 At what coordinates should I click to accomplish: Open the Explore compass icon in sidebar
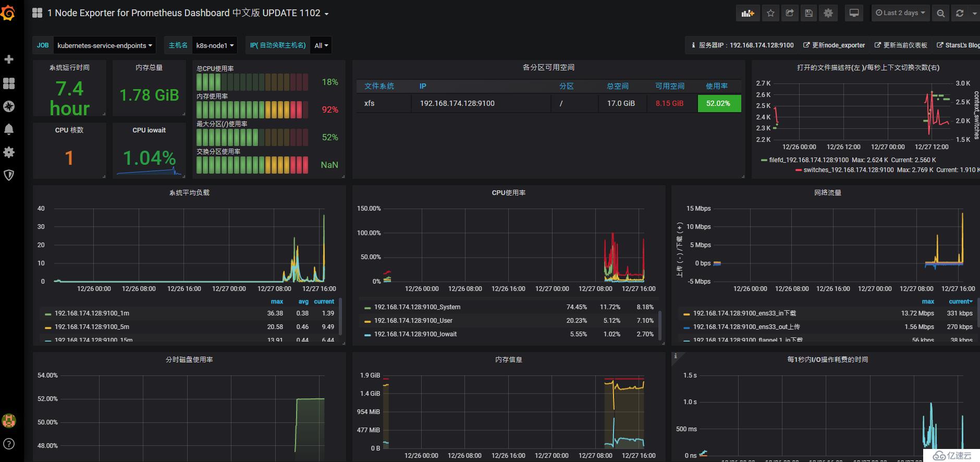pyautogui.click(x=9, y=106)
